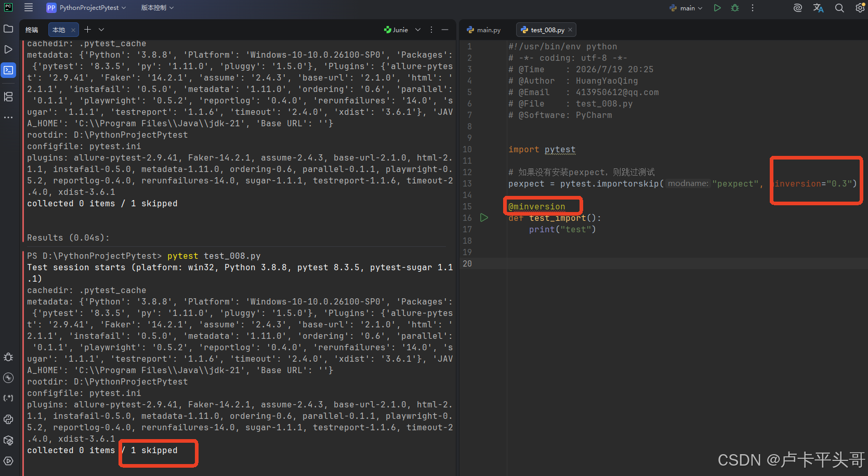Viewport: 868px width, 476px height.
Task: Open the Services play-circle icon
Action: point(8,461)
